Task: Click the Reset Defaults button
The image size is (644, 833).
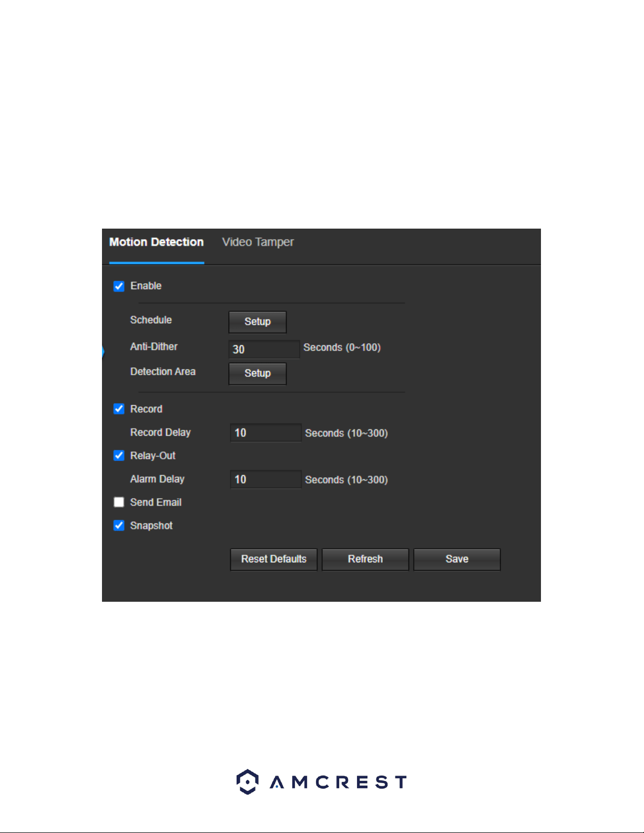Action: click(x=274, y=559)
